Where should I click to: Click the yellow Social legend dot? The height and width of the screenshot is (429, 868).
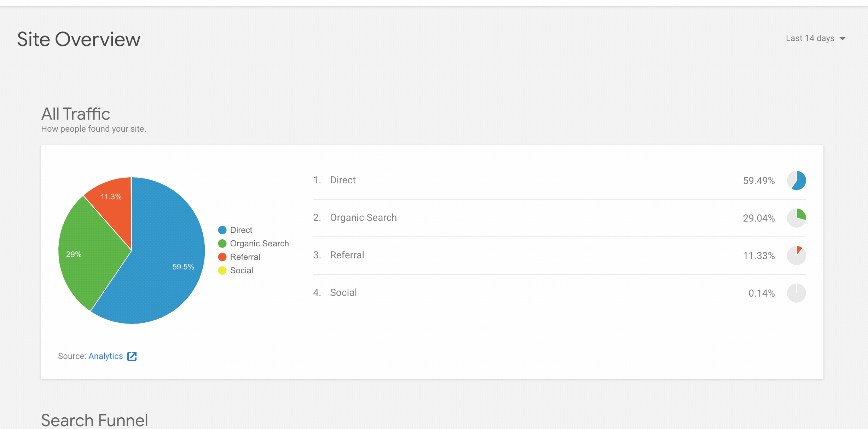click(222, 270)
